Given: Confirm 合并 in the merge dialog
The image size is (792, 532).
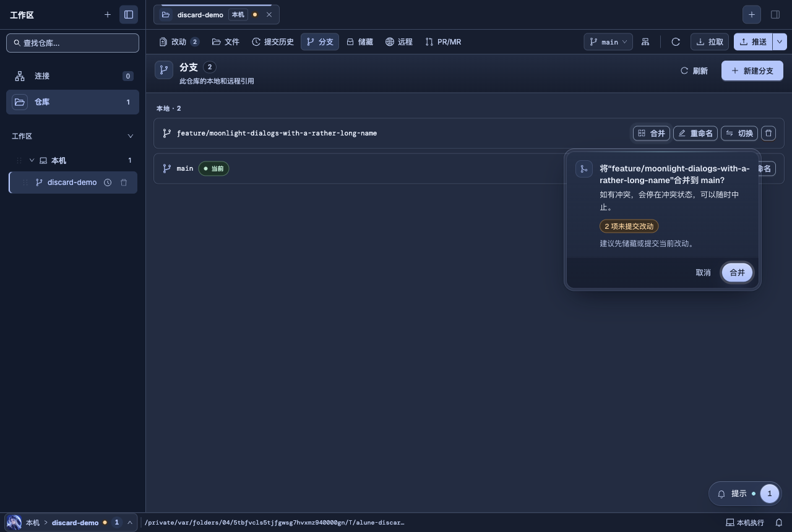Looking at the screenshot, I should tap(737, 272).
